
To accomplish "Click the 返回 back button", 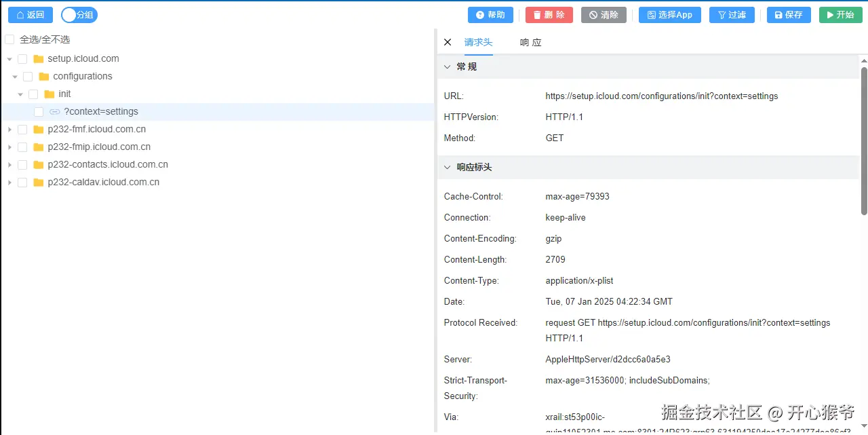I will (x=30, y=14).
